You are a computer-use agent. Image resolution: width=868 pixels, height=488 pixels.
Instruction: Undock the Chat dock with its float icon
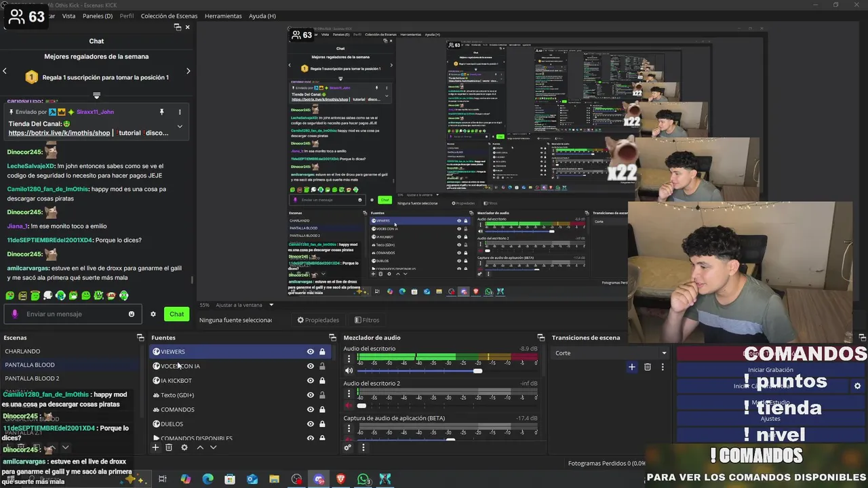click(178, 27)
